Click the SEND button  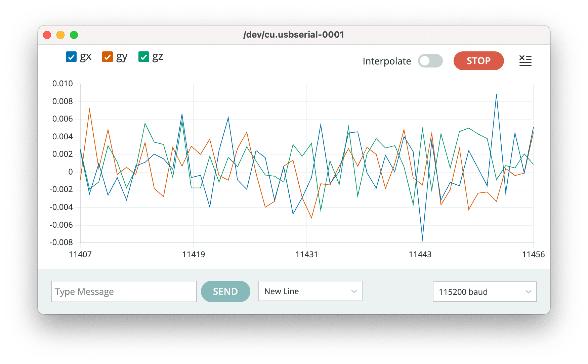click(225, 291)
